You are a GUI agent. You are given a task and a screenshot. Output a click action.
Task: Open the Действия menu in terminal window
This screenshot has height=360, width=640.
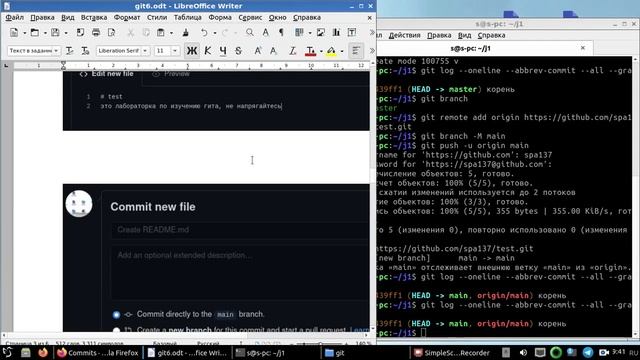coord(404,35)
